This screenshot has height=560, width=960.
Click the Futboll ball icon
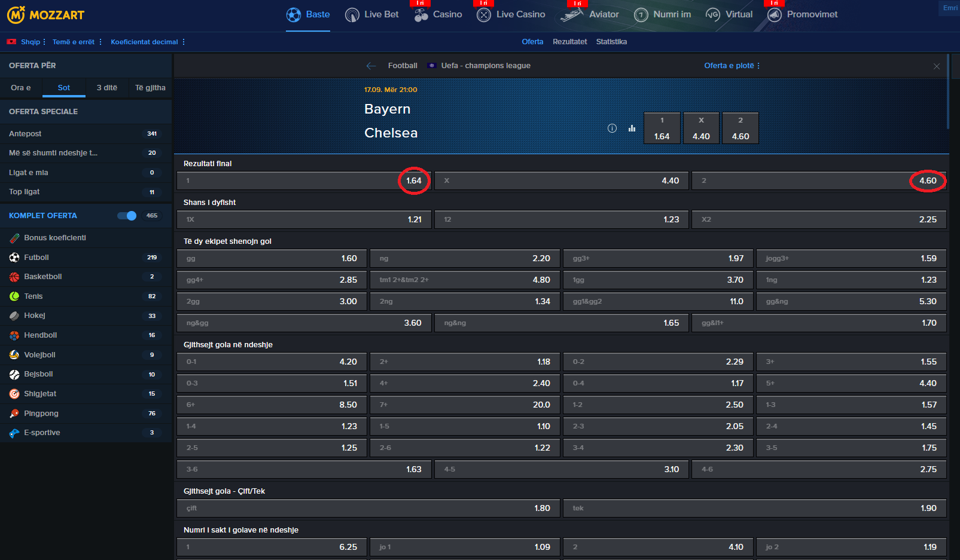click(x=14, y=258)
